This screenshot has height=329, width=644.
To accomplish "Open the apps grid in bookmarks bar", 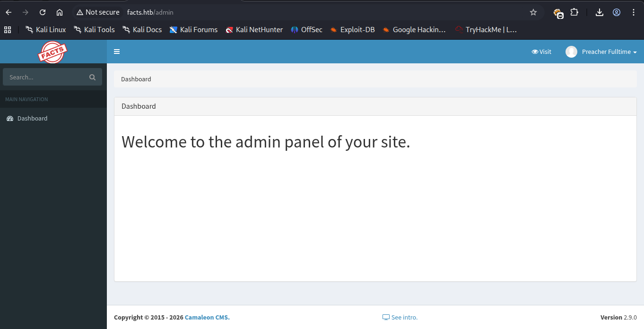I will click(8, 30).
